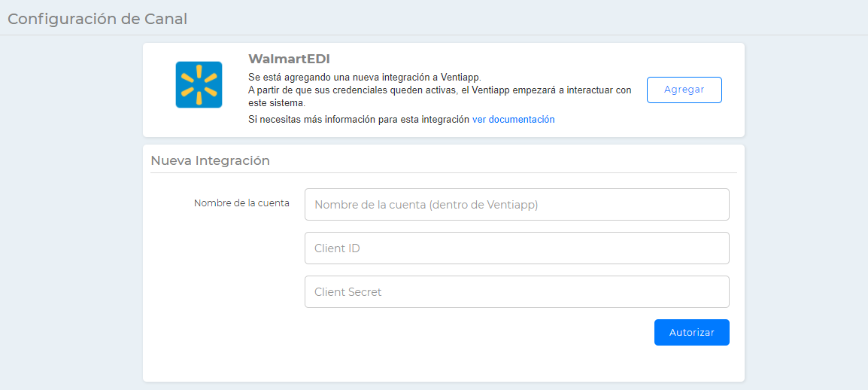This screenshot has width=868, height=390.
Task: Click the blank header bar right of the title
Action: click(x=527, y=19)
